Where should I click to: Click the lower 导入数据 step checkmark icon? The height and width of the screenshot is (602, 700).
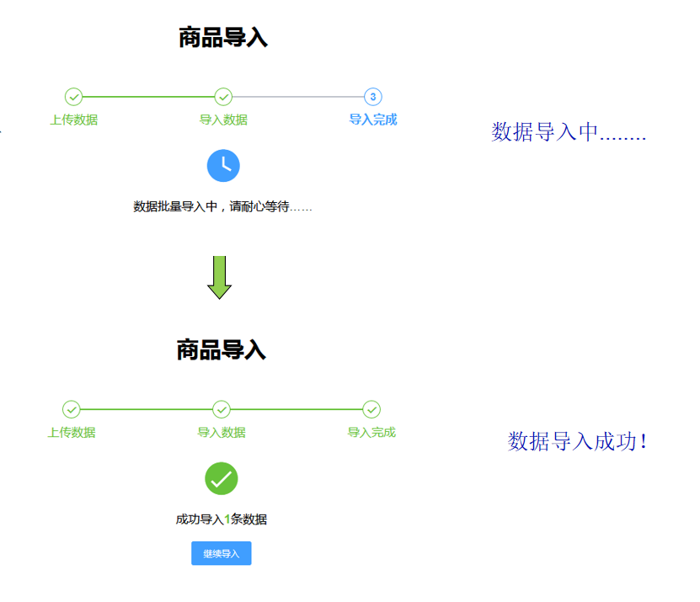(222, 409)
